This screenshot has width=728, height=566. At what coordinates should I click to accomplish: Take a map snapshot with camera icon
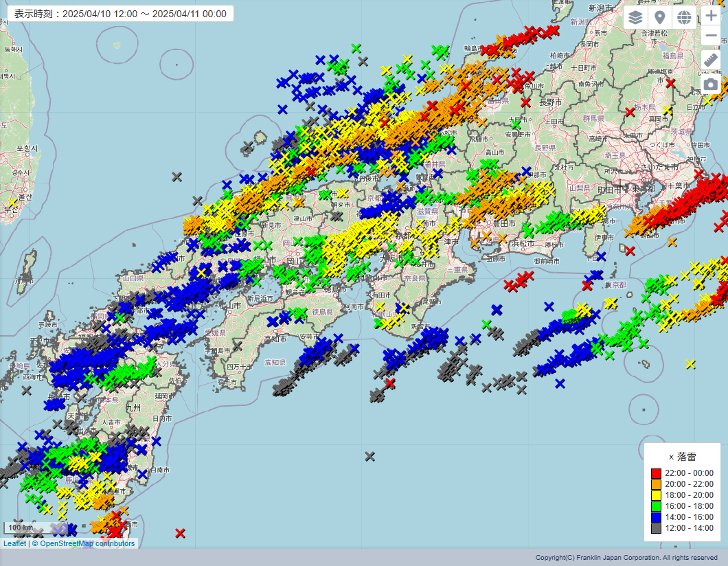[x=711, y=84]
